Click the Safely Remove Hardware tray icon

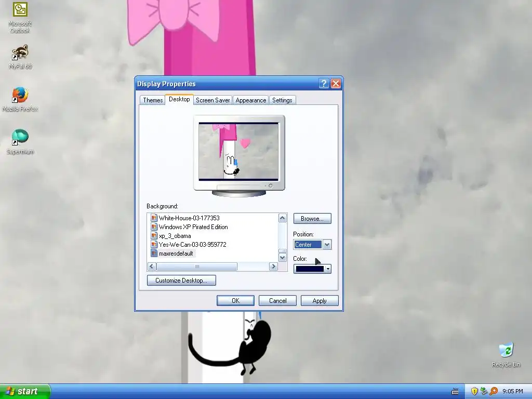484,391
